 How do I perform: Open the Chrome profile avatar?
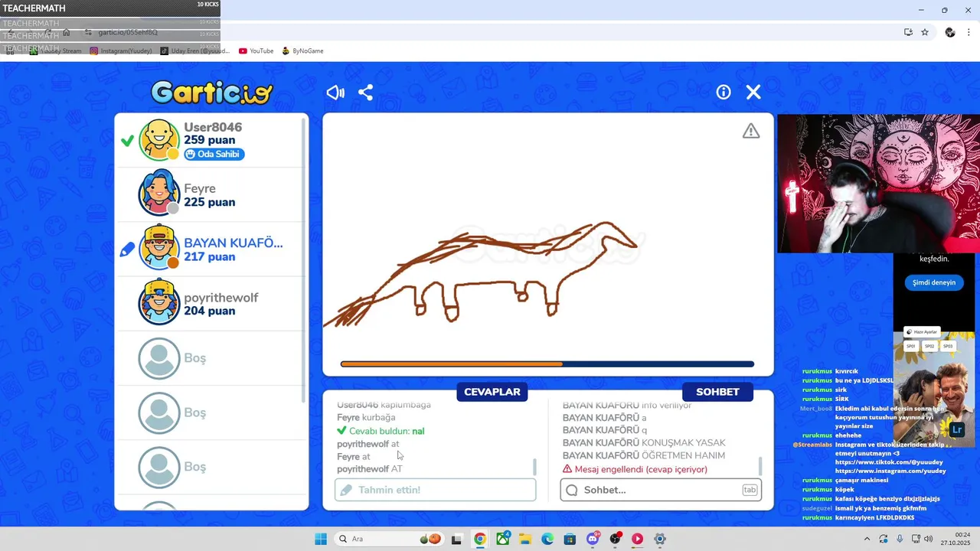950,32
